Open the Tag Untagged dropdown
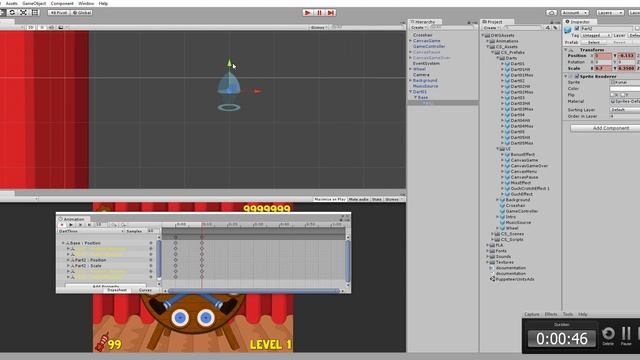 pos(596,36)
